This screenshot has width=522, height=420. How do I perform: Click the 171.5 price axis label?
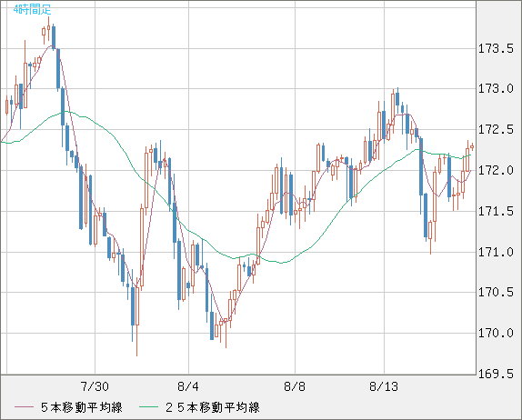(496, 211)
